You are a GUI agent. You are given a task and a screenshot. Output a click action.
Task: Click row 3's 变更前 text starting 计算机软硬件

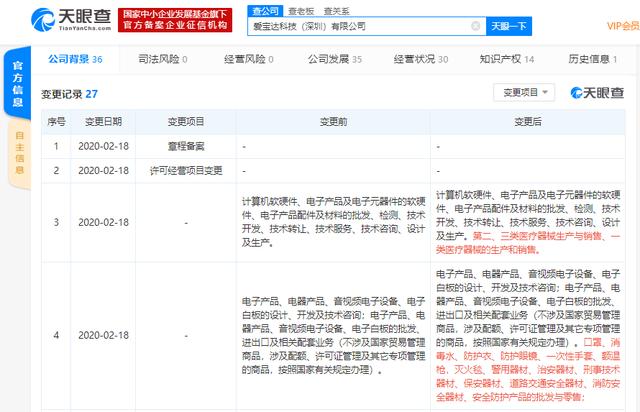[x=333, y=222]
